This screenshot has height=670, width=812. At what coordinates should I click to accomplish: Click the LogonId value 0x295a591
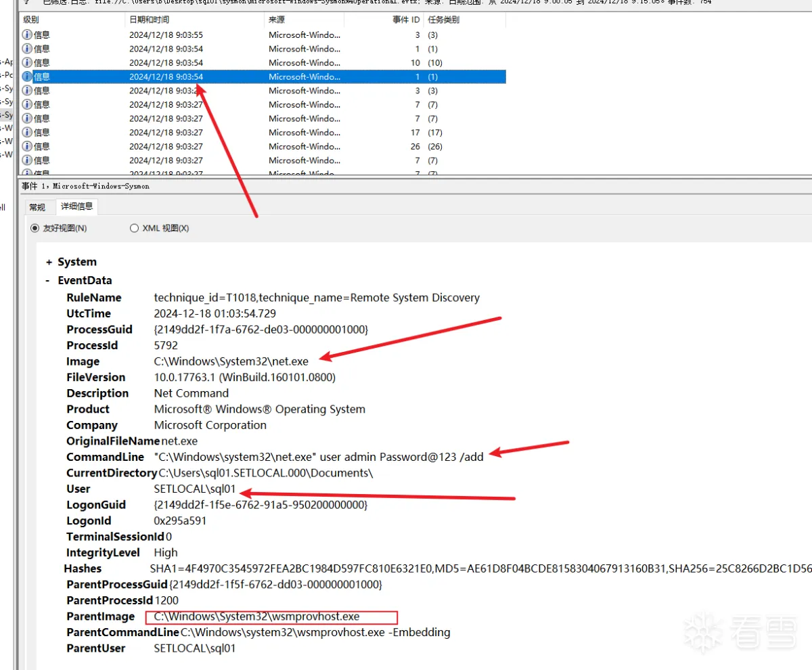[180, 521]
